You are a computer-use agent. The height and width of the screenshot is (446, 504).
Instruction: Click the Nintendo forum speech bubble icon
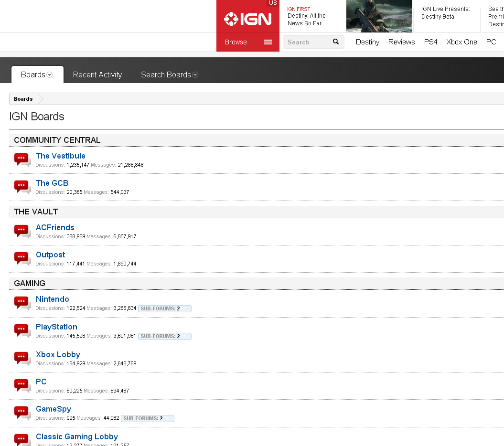[22, 303]
